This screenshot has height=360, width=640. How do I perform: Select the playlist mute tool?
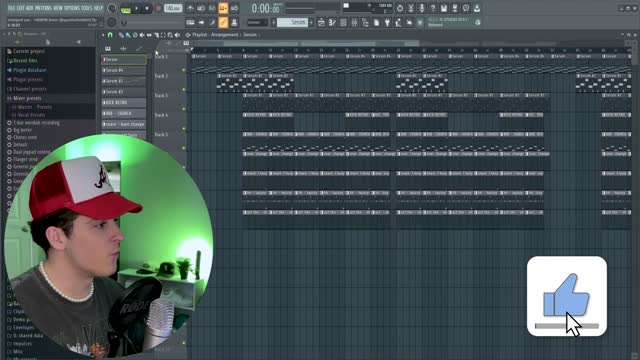click(142, 35)
